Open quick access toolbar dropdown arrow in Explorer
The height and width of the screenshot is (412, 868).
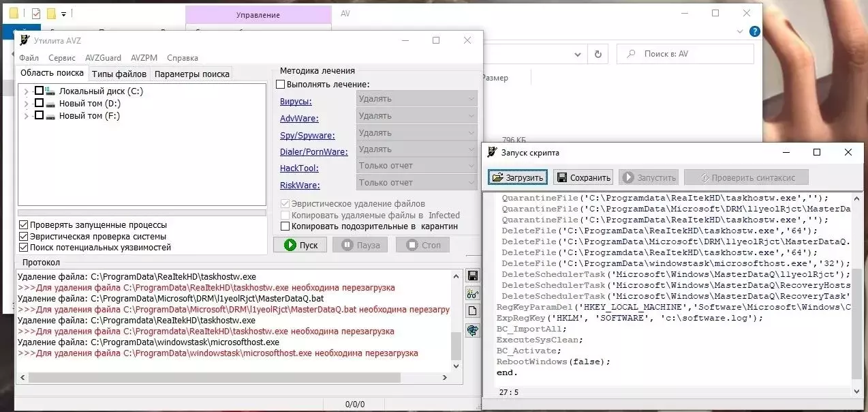63,14
